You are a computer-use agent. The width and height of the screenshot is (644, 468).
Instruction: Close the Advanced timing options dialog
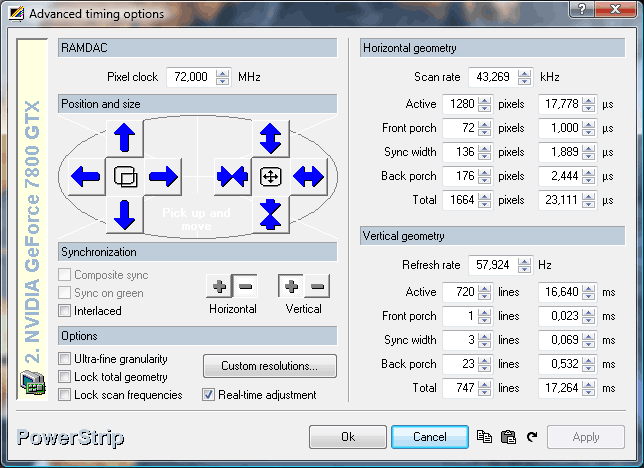coord(615,9)
